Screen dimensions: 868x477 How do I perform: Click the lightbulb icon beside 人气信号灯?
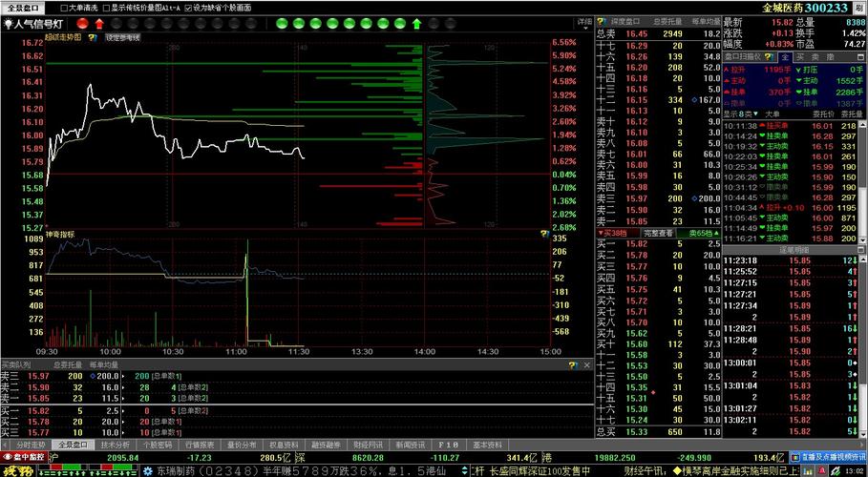8,22
